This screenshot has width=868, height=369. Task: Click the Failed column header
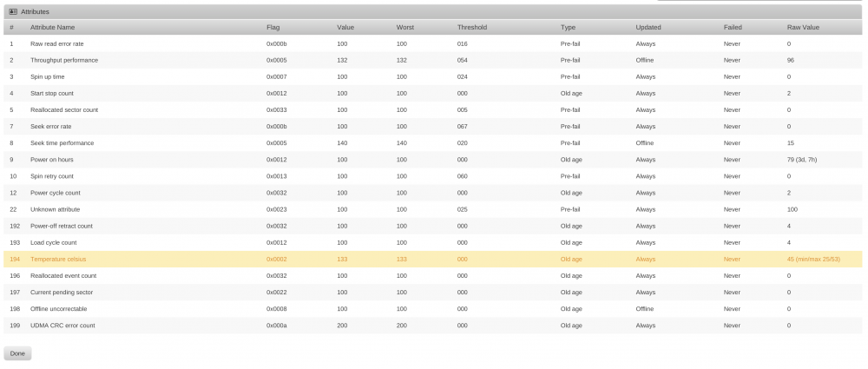coord(733,27)
